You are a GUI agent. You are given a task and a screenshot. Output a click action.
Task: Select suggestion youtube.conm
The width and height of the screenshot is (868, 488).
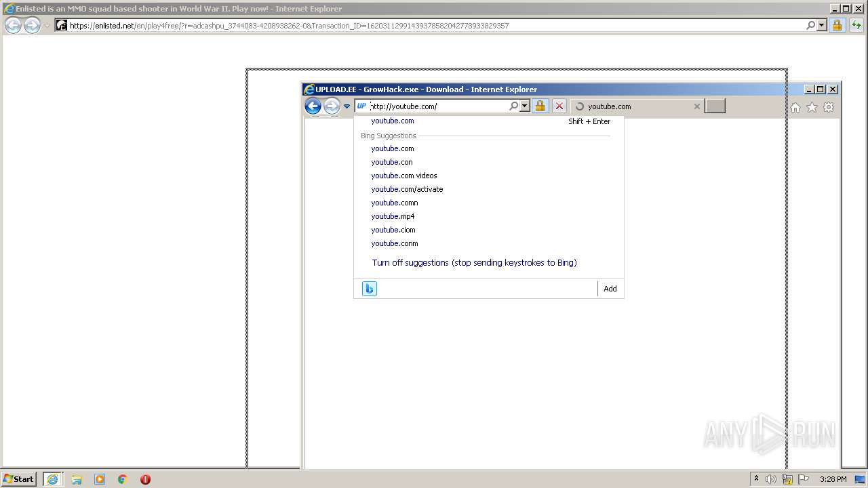pos(488,243)
